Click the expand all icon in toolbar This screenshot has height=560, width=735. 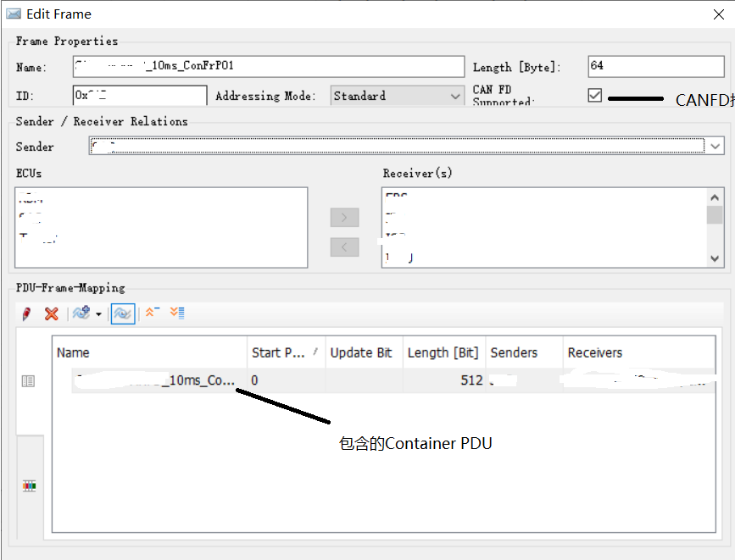coord(177,313)
